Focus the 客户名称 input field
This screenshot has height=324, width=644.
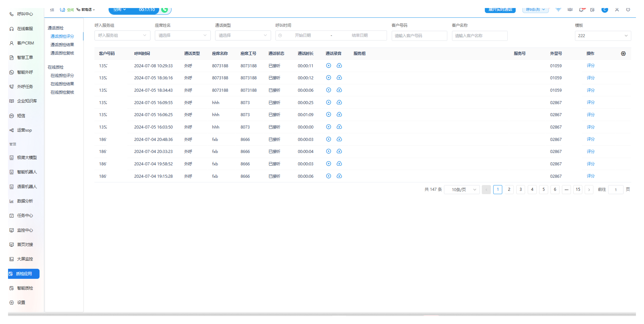coord(479,36)
